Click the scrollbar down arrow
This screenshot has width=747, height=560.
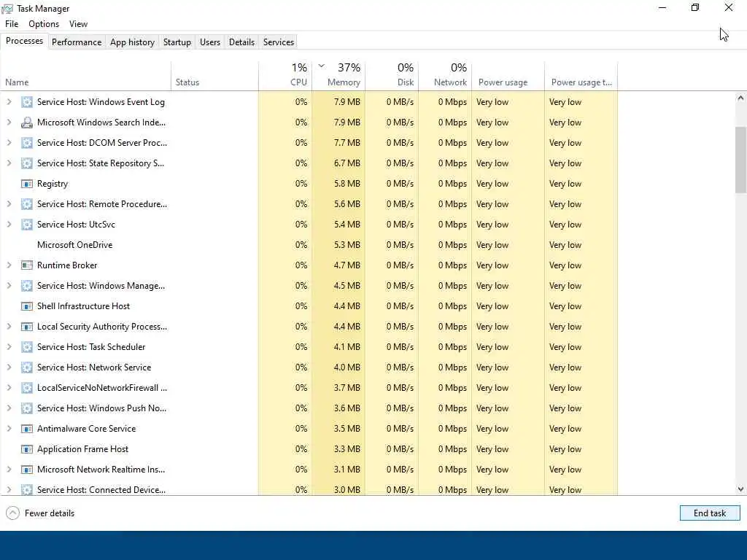click(740, 489)
